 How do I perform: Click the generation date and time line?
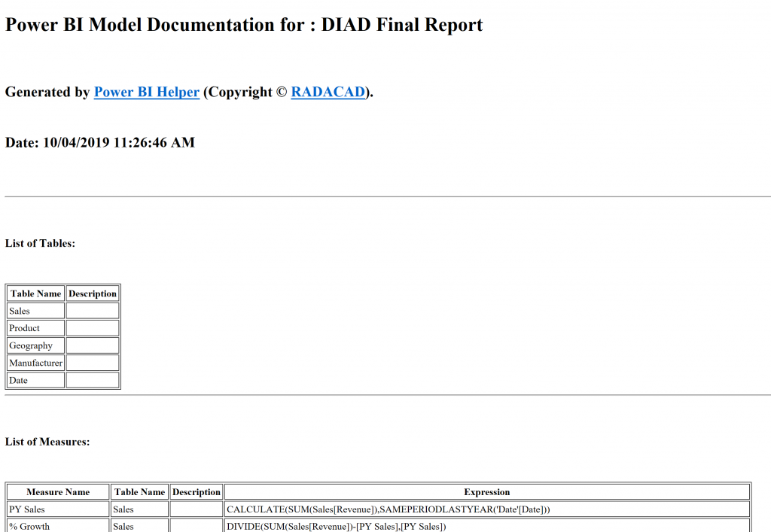(x=100, y=142)
